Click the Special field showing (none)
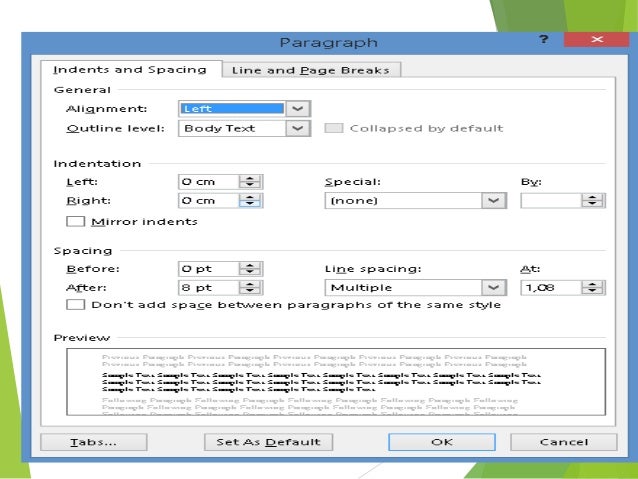 tap(403, 201)
